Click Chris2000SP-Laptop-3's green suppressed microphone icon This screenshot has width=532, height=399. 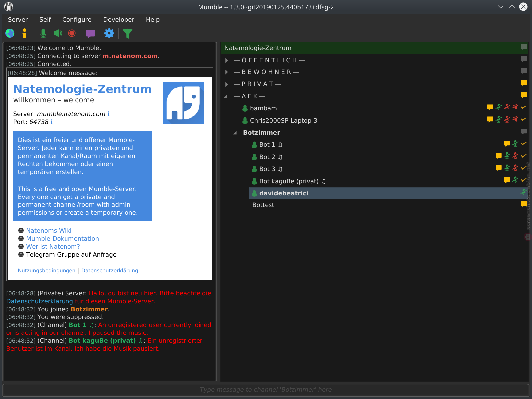pos(498,119)
